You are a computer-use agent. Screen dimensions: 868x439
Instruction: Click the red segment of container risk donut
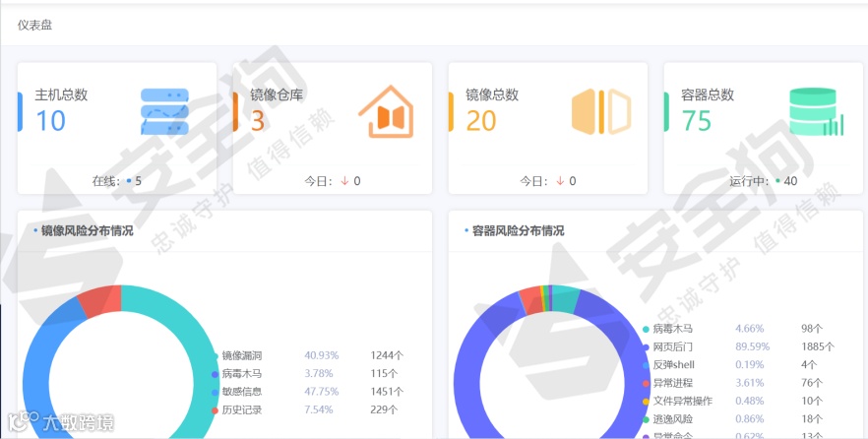[530, 300]
